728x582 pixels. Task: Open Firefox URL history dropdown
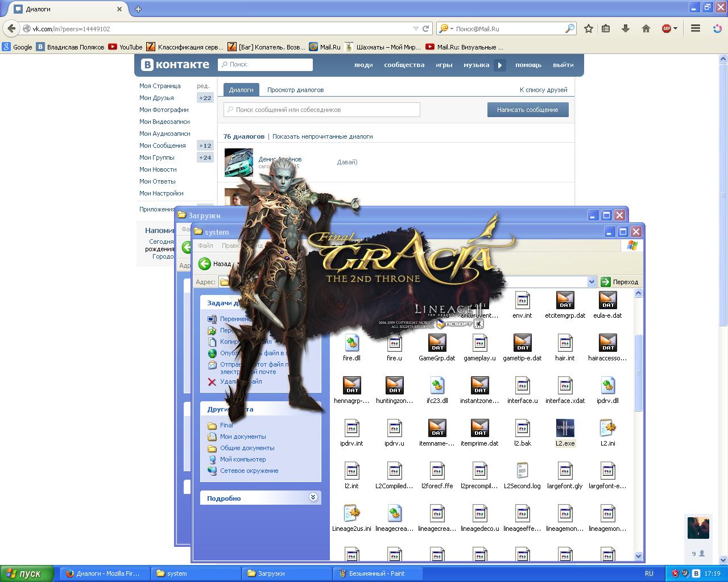pos(415,28)
